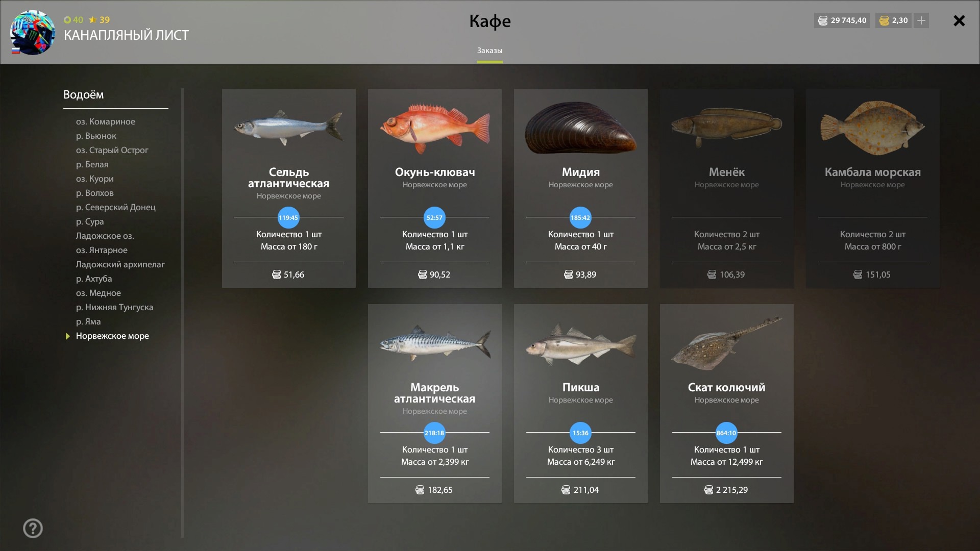Open the greyed Камбала морская order
Screen dimensions: 980x551
pos(873,188)
